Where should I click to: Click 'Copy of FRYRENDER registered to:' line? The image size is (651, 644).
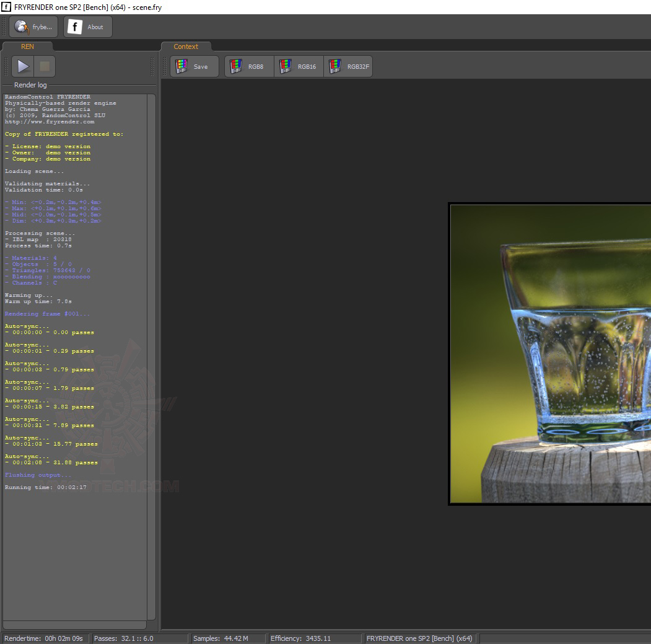(x=64, y=135)
